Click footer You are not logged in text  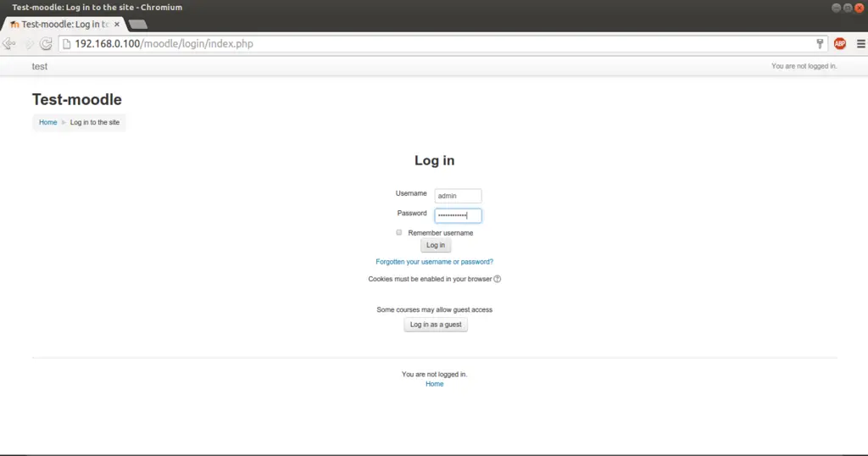(435, 375)
